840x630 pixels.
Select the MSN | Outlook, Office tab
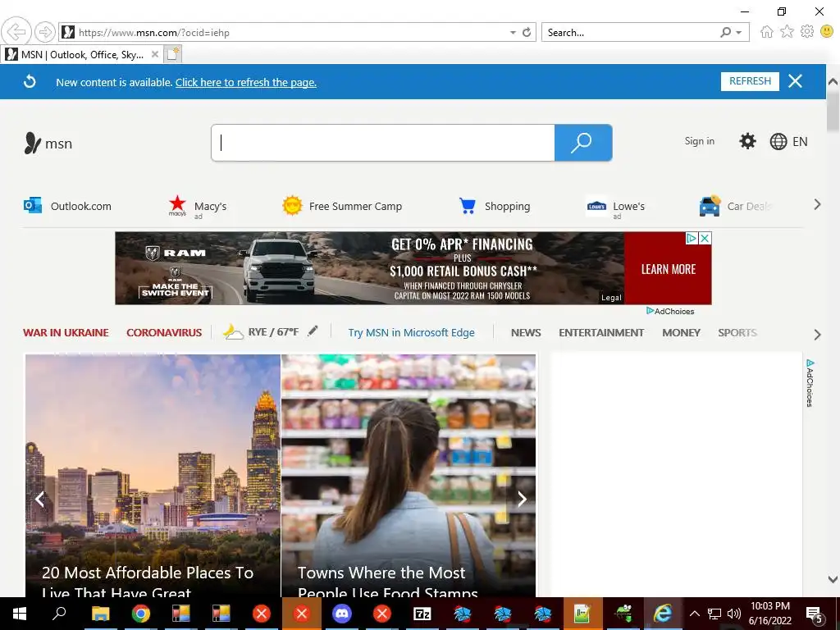82,55
